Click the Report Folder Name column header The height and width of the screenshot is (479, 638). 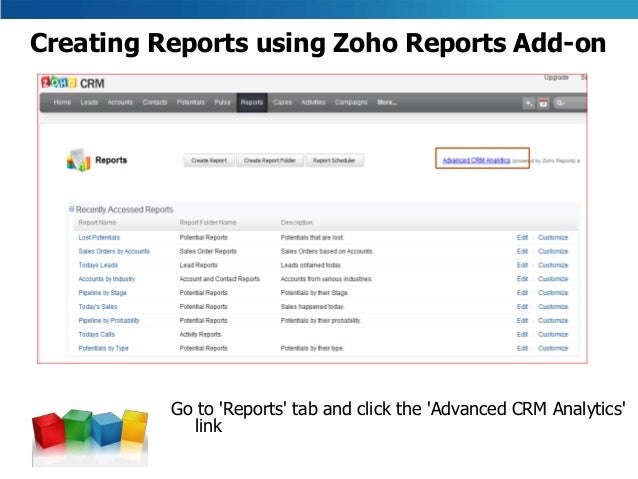pos(208,223)
